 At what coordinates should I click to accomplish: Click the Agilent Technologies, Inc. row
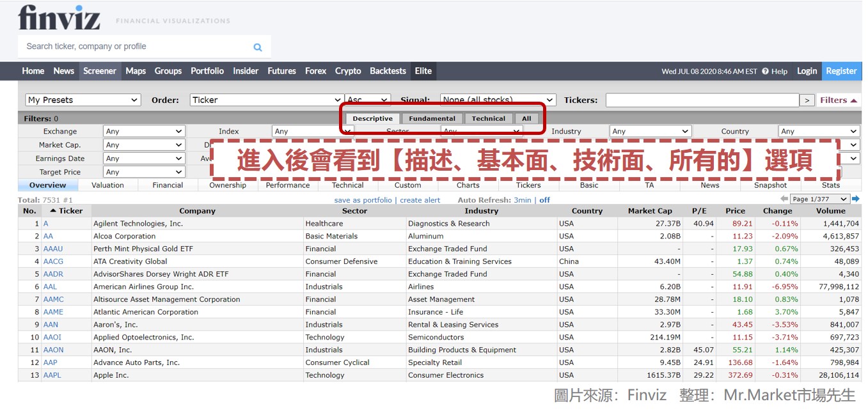click(439, 224)
